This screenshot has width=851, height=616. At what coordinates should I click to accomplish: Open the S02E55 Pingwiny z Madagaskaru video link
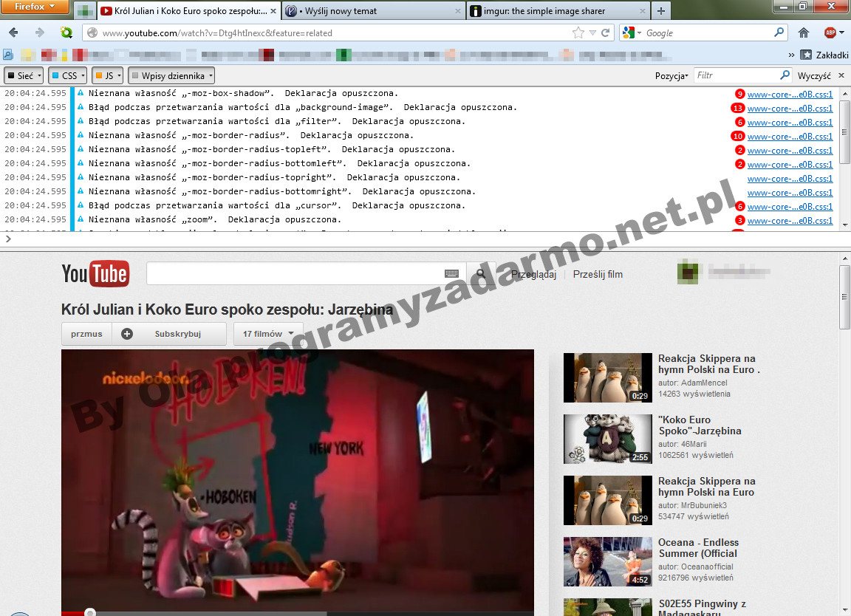click(x=703, y=608)
